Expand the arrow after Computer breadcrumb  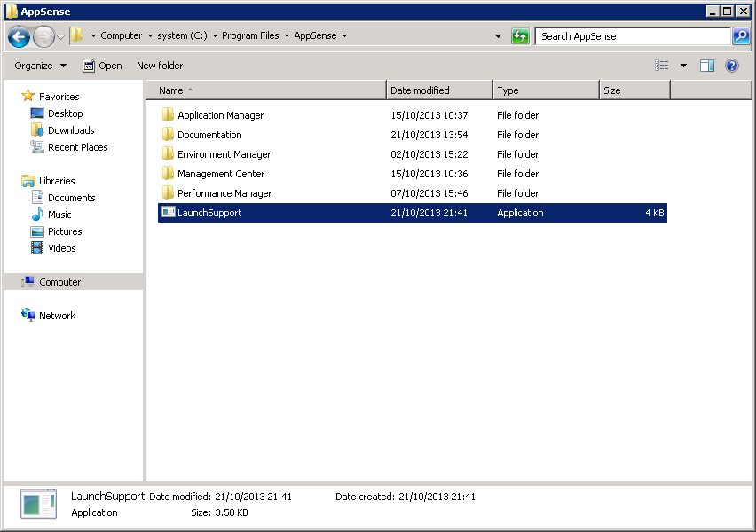coord(150,35)
